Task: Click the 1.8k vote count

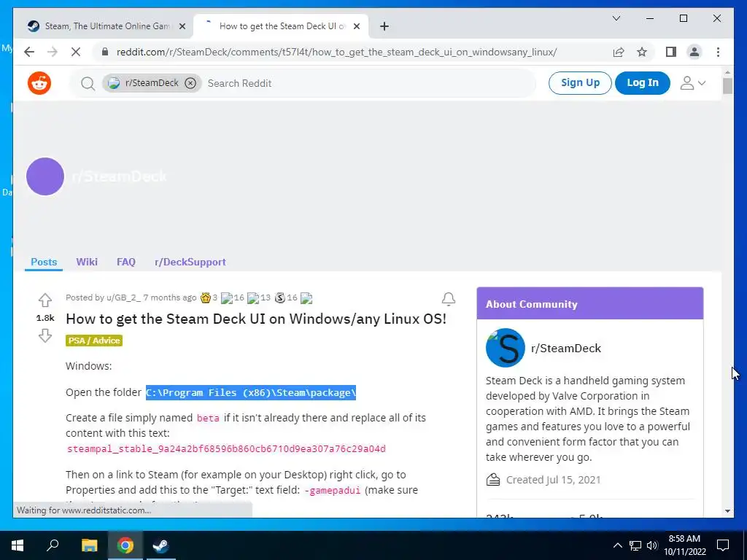Action: tap(45, 318)
